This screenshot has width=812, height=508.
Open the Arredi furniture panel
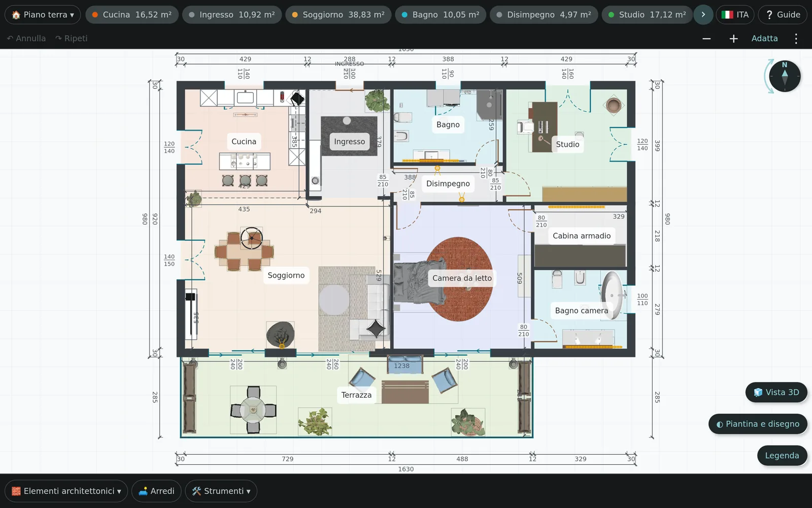pyautogui.click(x=156, y=491)
